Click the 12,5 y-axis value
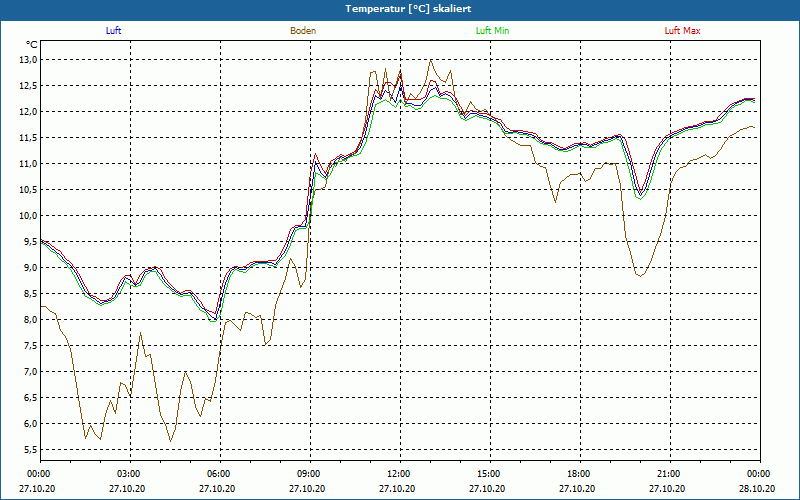 pyautogui.click(x=29, y=86)
